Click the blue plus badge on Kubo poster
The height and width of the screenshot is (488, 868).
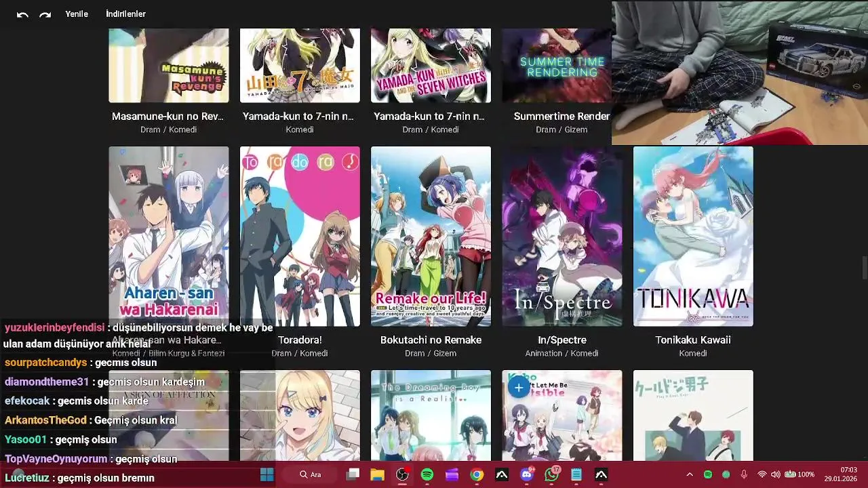pyautogui.click(x=518, y=388)
